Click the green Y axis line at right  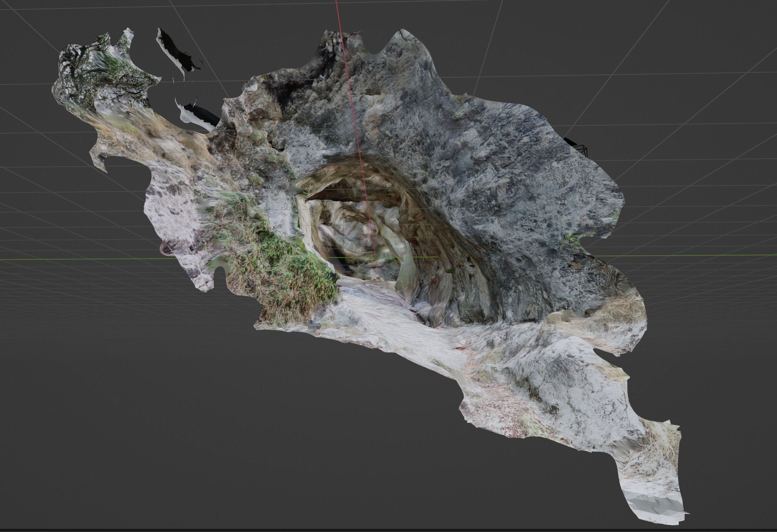[x=702, y=255]
